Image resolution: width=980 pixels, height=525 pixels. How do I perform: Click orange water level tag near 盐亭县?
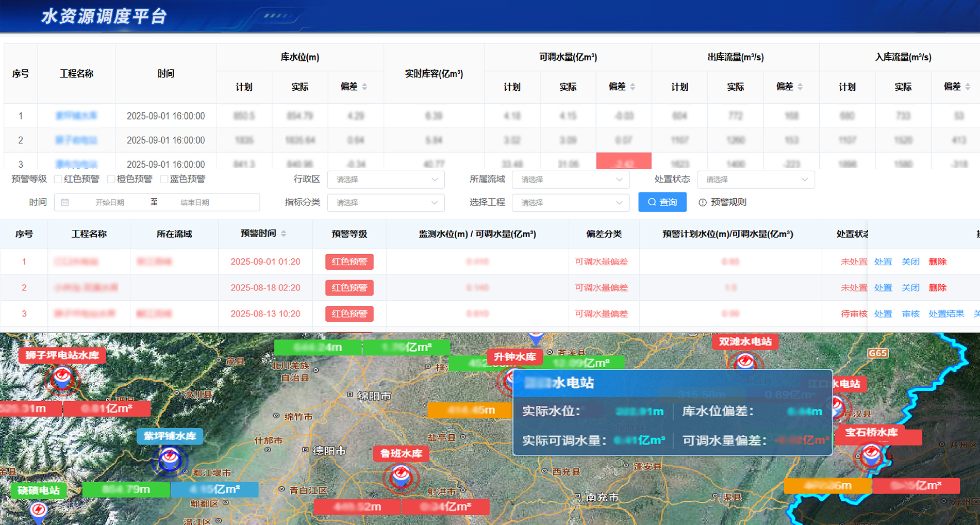[x=471, y=410]
